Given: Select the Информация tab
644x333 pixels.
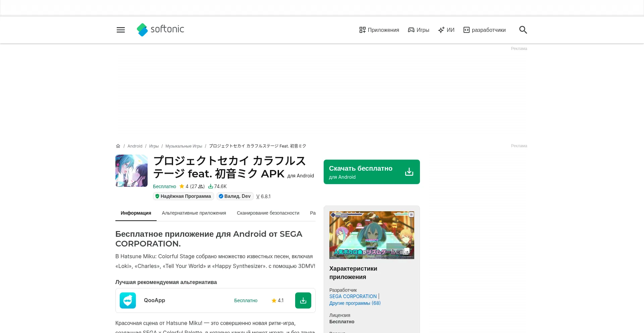Looking at the screenshot, I should 136,213.
